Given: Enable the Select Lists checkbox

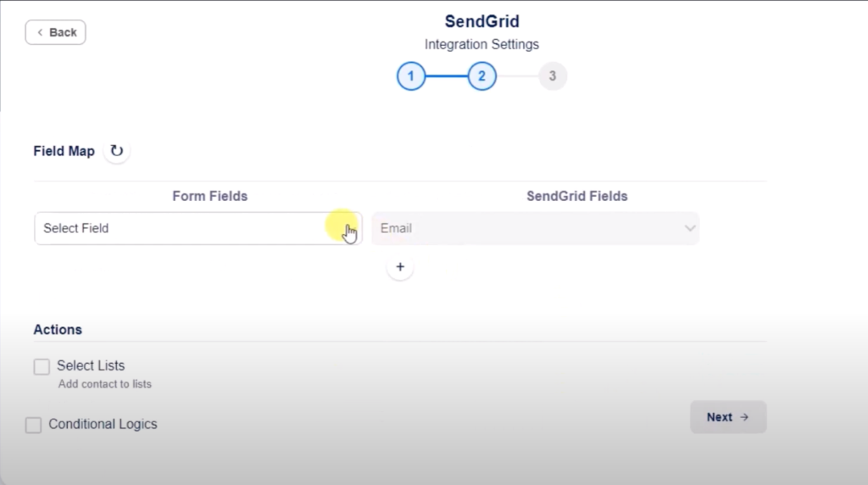Looking at the screenshot, I should [42, 366].
